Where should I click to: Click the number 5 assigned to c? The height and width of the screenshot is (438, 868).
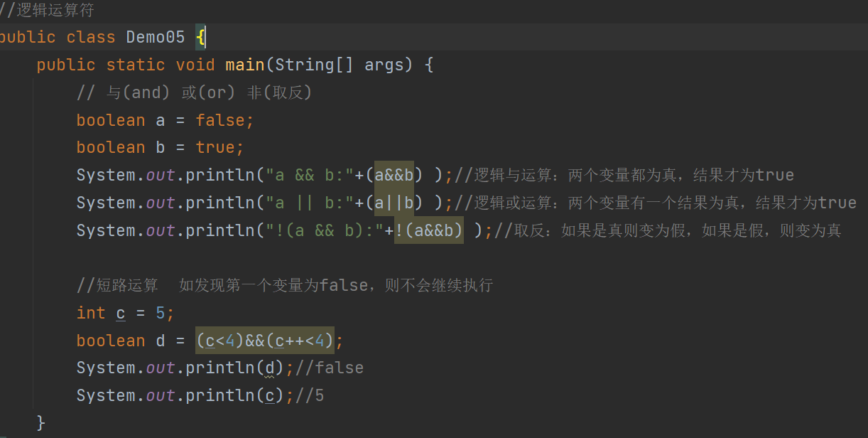[161, 313]
